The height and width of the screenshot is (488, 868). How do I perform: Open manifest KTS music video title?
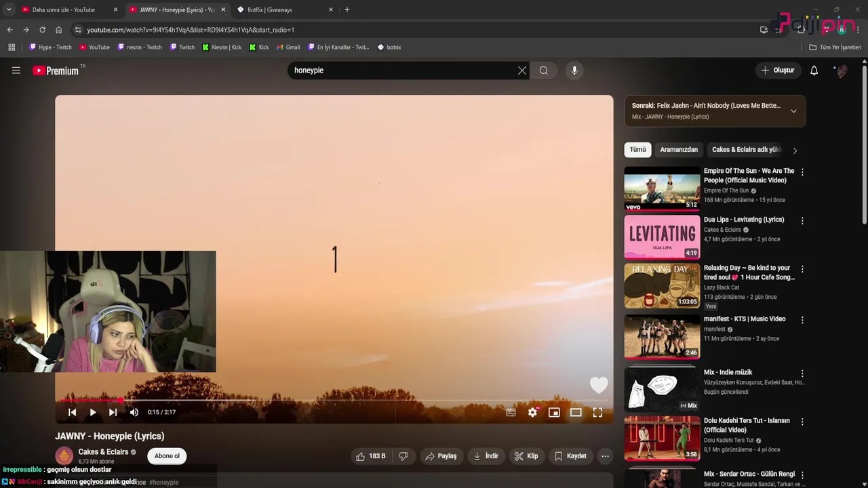(x=745, y=319)
